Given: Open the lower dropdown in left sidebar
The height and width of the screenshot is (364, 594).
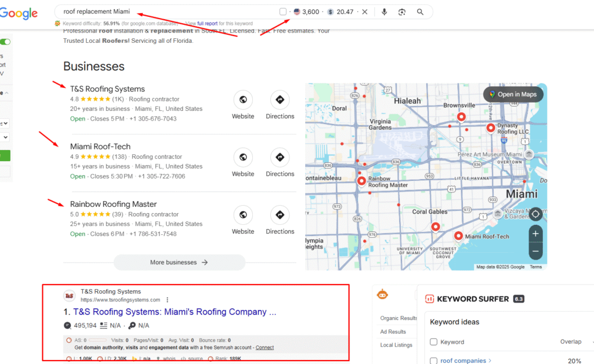Looking at the screenshot, I should tap(5, 137).
